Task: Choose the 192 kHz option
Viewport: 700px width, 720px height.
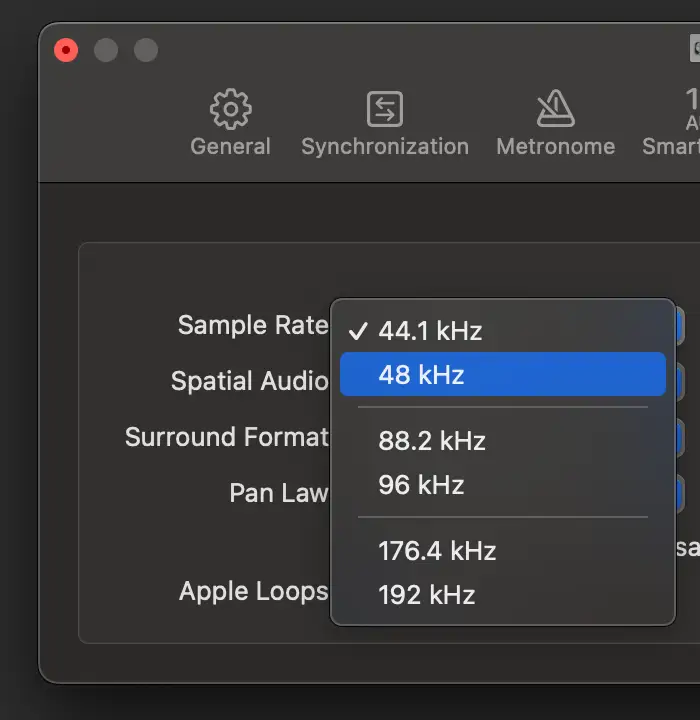Action: tap(426, 595)
